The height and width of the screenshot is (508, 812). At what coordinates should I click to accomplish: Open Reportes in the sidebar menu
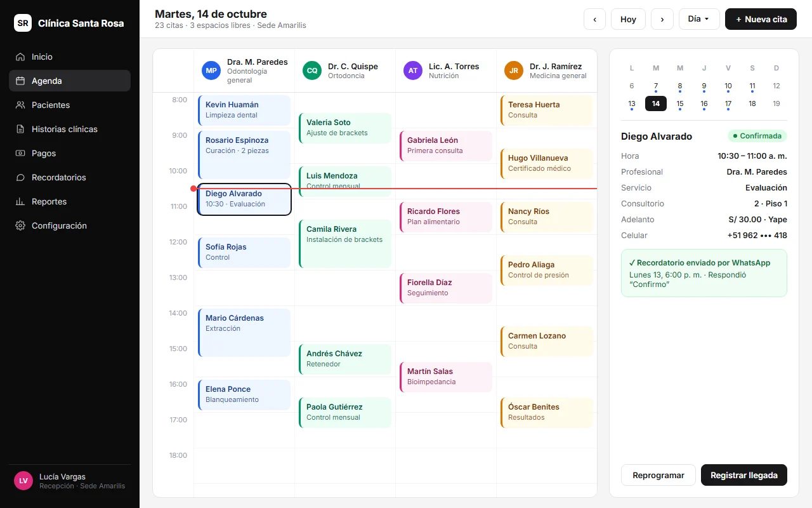pos(70,201)
